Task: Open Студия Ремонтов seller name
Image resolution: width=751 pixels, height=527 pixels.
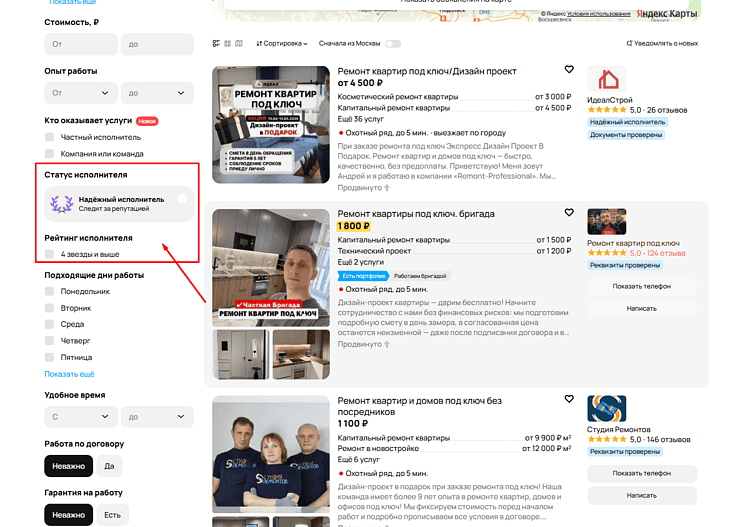Action: [619, 430]
